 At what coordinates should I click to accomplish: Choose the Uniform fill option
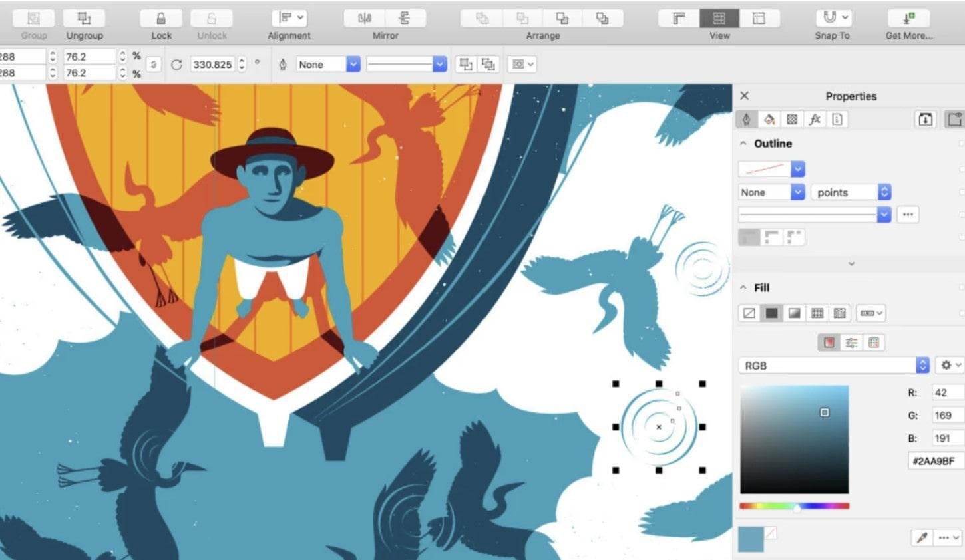click(772, 313)
